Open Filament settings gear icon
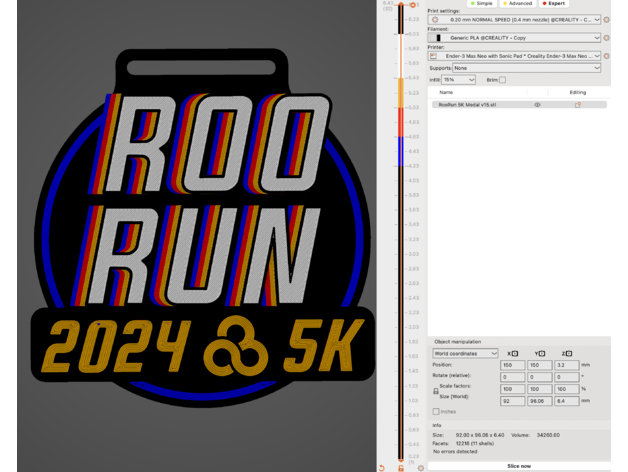 [606, 37]
